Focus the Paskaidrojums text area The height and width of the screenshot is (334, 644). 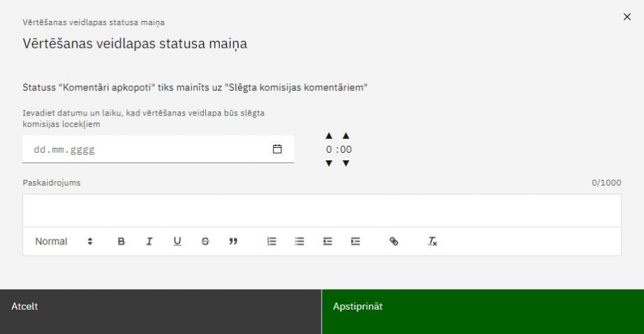click(322, 211)
